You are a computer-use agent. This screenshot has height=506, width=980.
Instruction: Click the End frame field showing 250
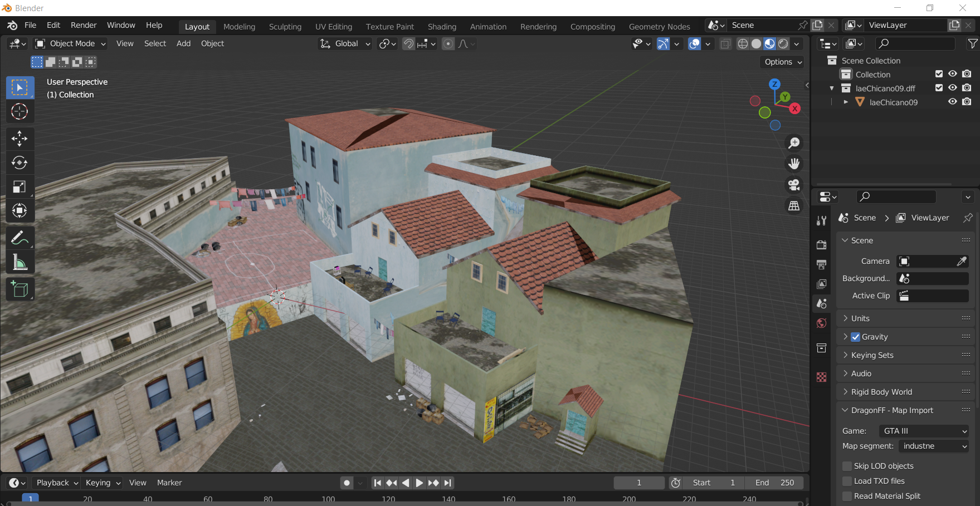pos(774,483)
